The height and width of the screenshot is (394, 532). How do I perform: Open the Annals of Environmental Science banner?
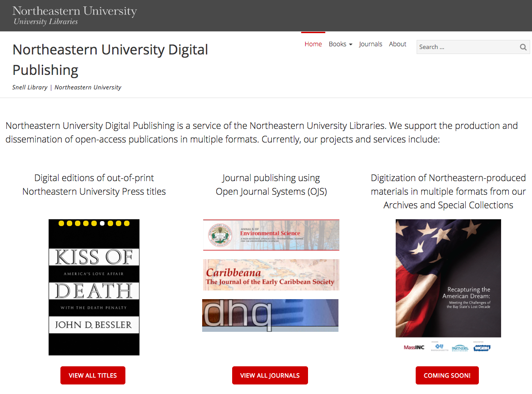[x=271, y=235]
